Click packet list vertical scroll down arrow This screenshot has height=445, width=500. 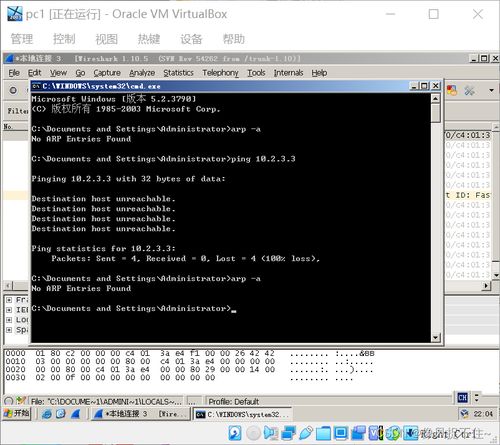pos(496,275)
